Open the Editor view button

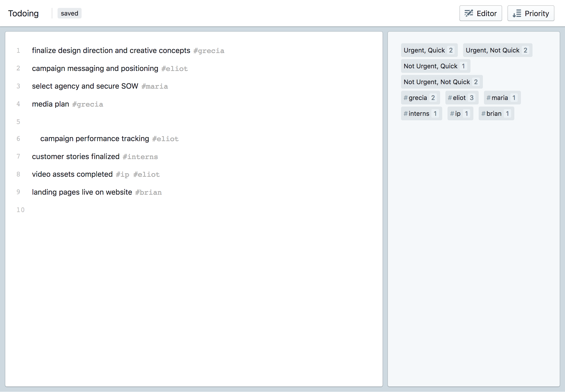[481, 13]
